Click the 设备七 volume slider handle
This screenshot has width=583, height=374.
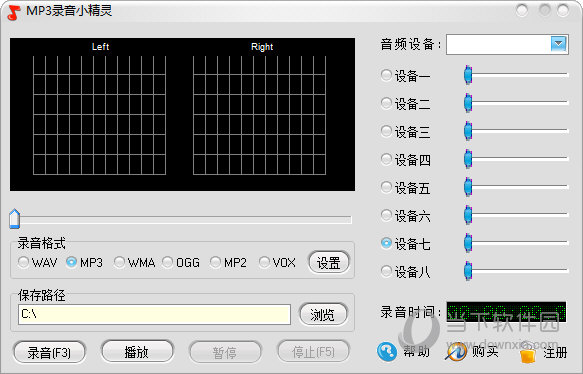tap(468, 242)
